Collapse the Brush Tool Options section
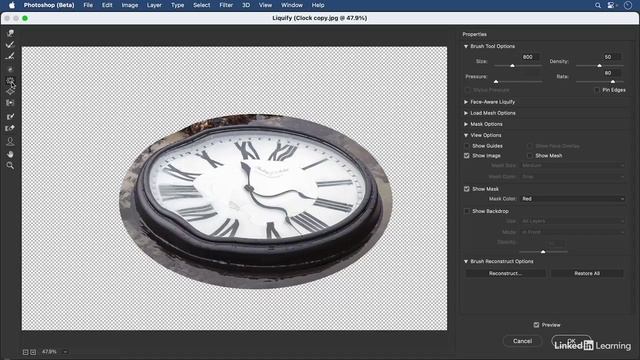640x360 pixels. 466,46
